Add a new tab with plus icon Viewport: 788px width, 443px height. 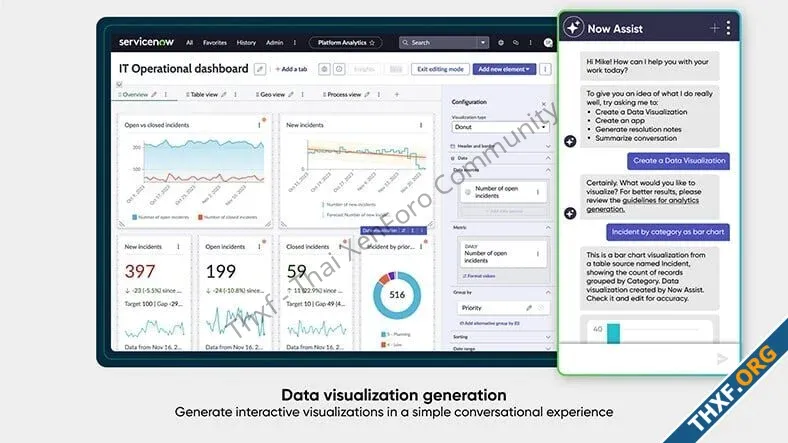[397, 94]
